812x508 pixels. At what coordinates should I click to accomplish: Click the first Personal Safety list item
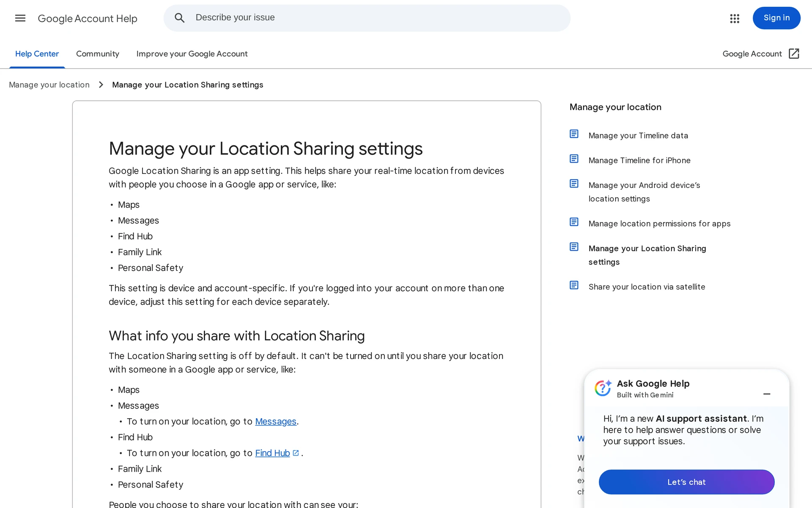(x=151, y=268)
